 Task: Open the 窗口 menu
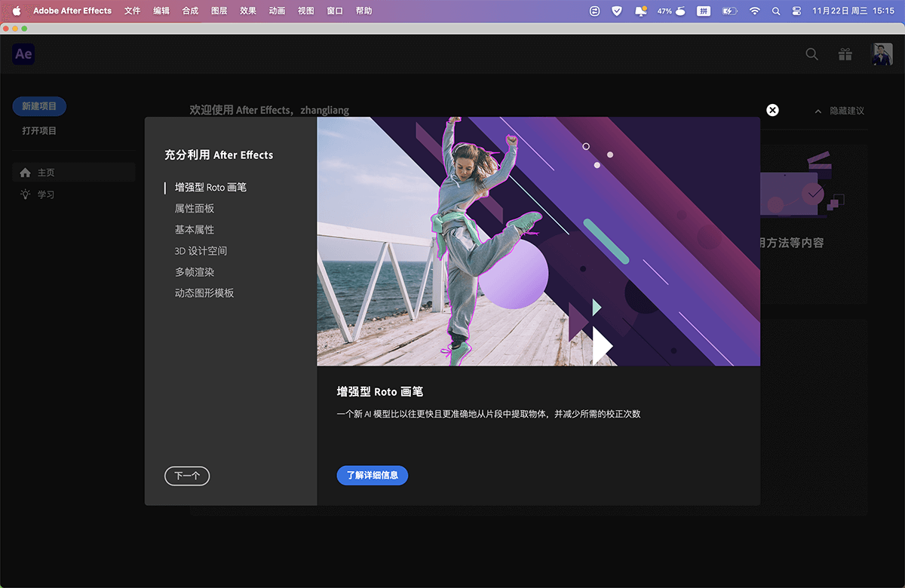click(x=335, y=11)
